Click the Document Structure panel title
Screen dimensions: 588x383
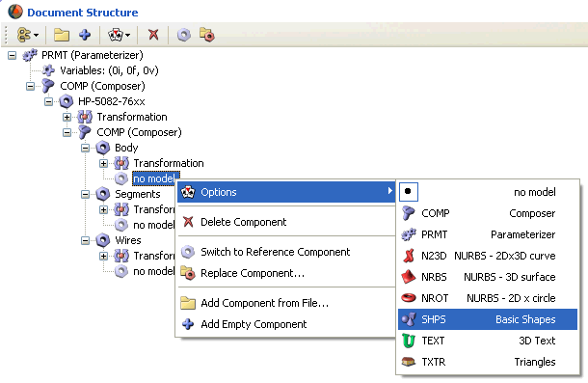coord(83,13)
